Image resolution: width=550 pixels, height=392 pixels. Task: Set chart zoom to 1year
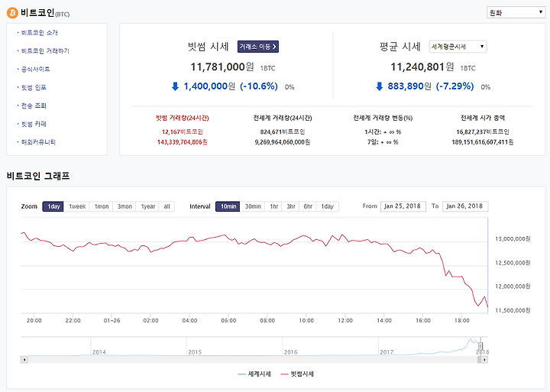tap(147, 206)
